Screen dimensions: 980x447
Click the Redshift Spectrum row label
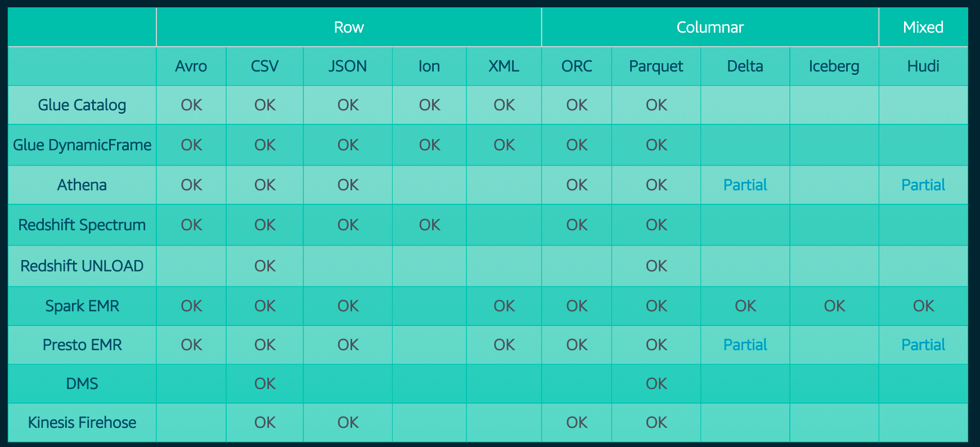tap(82, 225)
